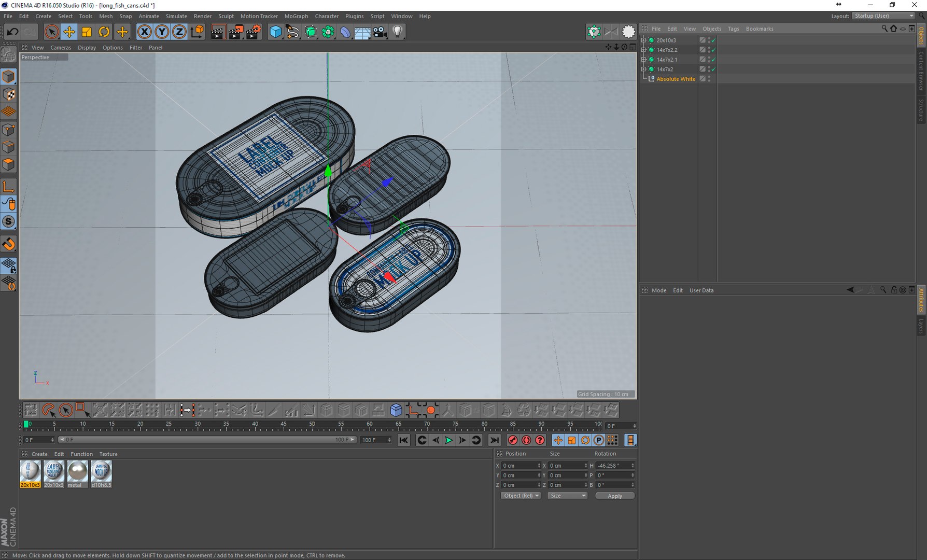Select the Move tool in top toolbar

[x=69, y=32]
